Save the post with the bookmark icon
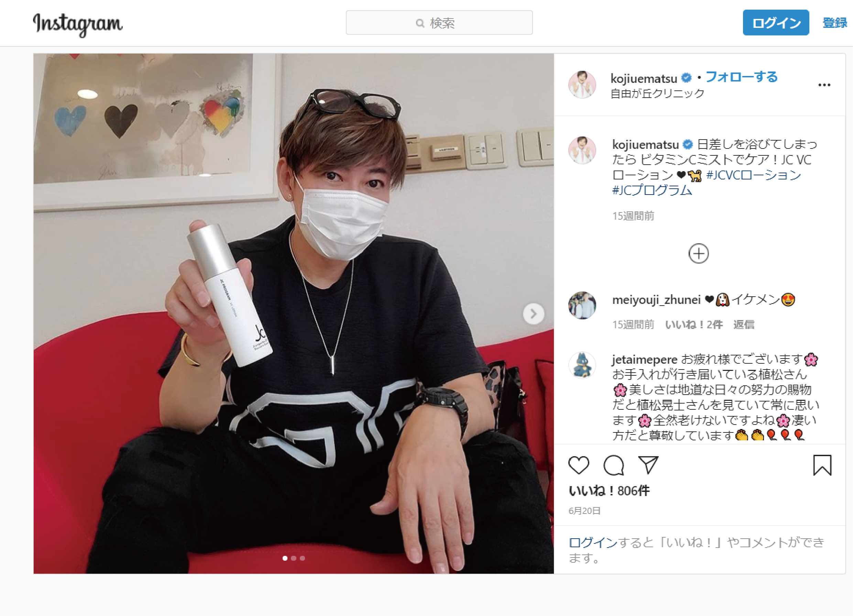Image resolution: width=853 pixels, height=616 pixels. coord(822,465)
